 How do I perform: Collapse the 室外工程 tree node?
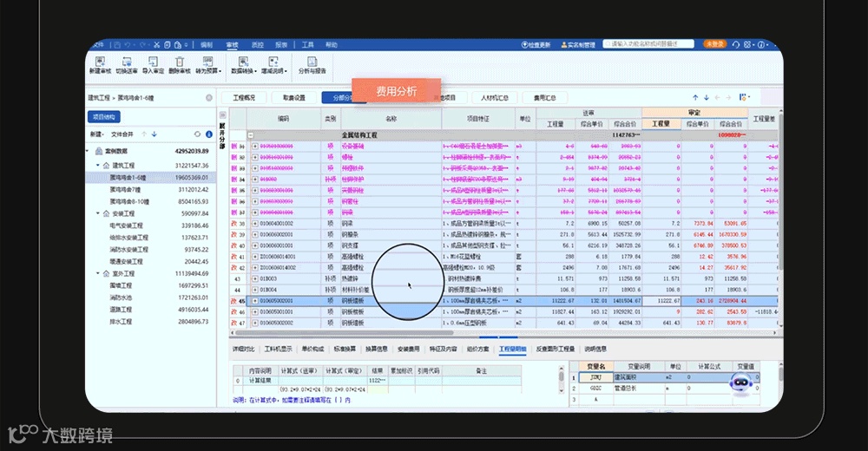point(98,273)
